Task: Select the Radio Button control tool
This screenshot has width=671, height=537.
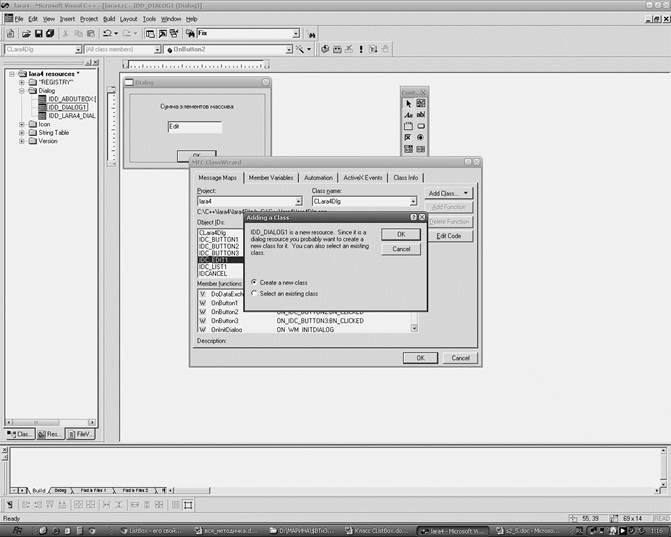Action: [x=421, y=137]
